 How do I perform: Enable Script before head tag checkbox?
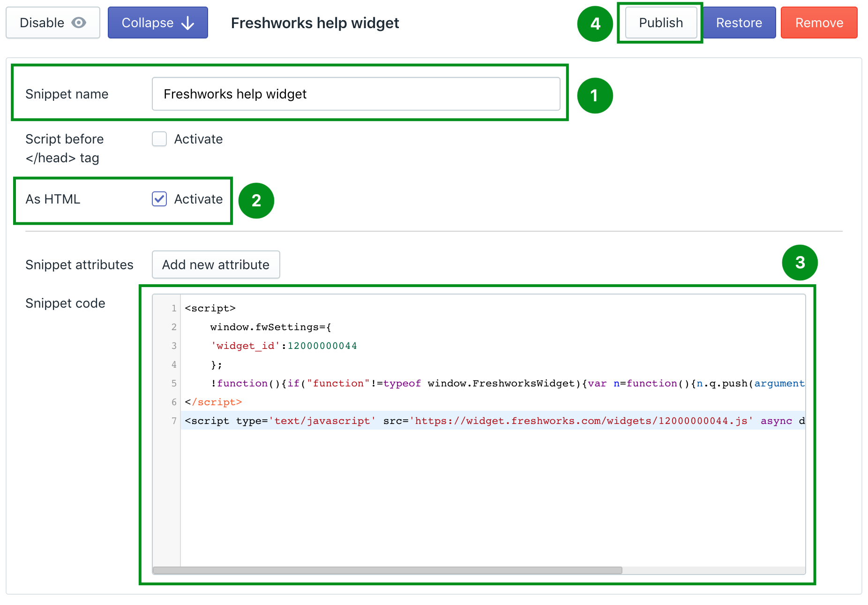click(x=159, y=139)
